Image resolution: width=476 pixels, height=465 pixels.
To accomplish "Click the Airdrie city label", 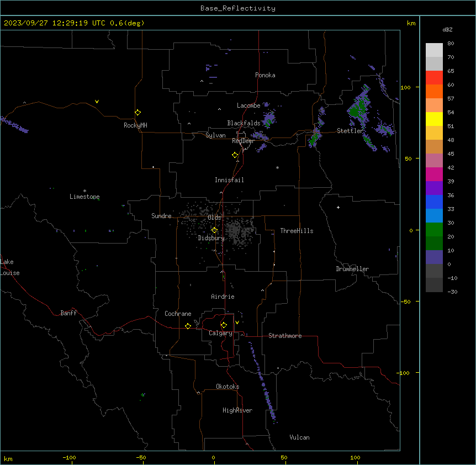I will (x=223, y=297).
